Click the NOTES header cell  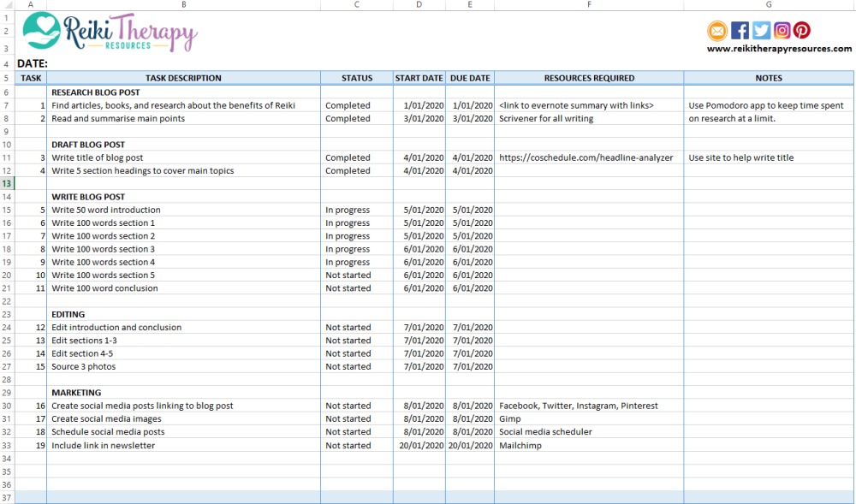point(769,78)
